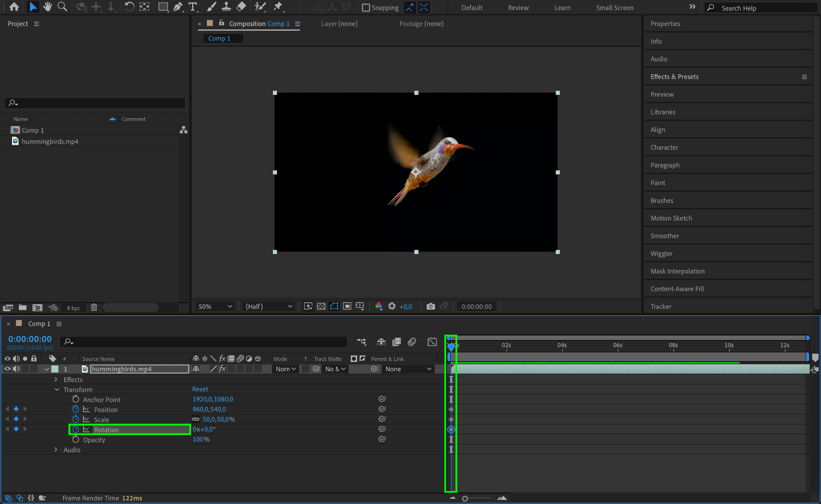Delete selected project item with trash icon
Viewport: 821px width, 504px height.
point(94,308)
